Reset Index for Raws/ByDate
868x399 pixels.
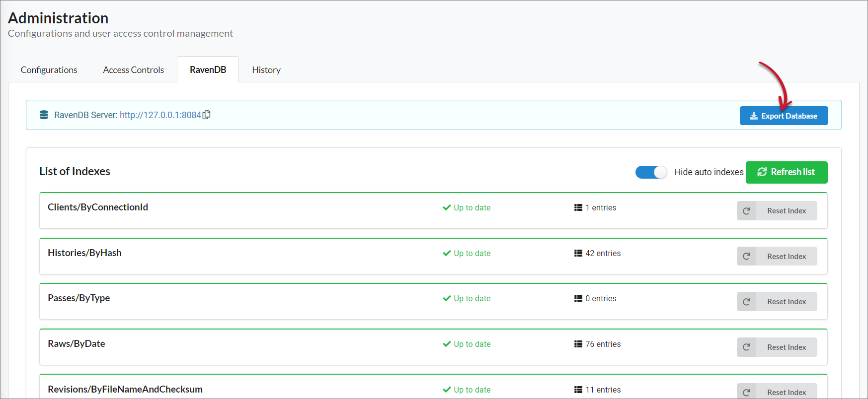777,347
